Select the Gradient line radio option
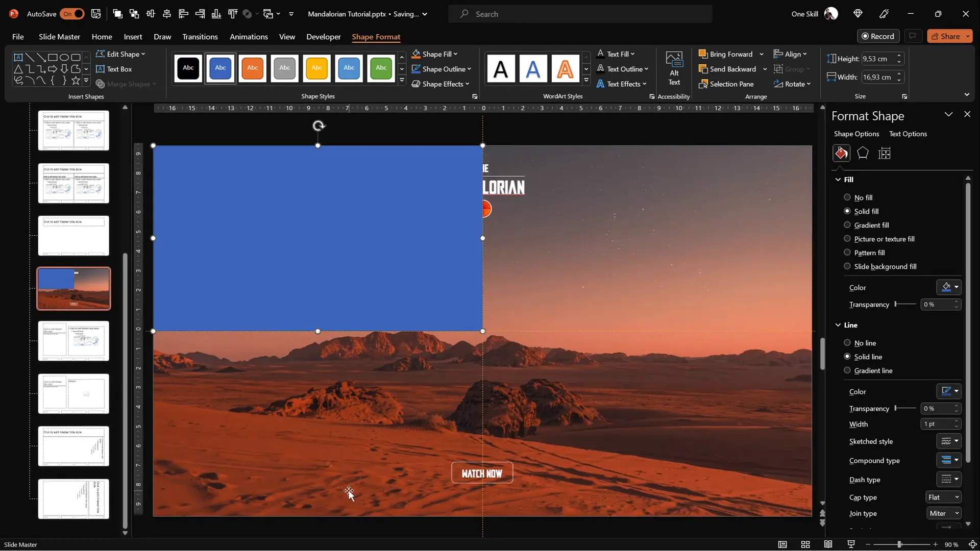 [847, 370]
